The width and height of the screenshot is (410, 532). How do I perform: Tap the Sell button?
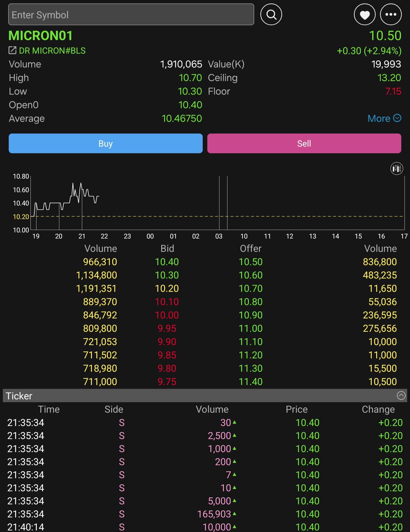click(304, 143)
